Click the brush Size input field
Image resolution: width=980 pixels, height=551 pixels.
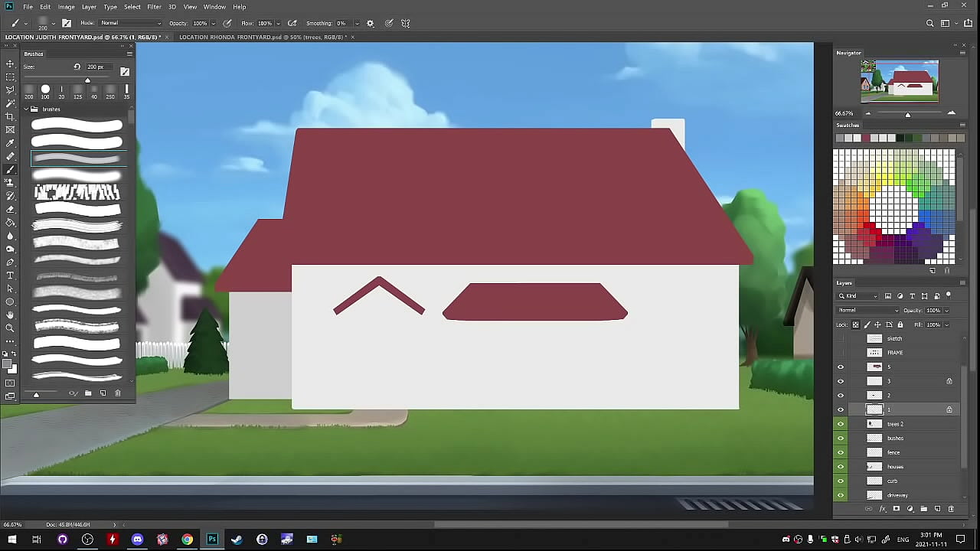point(96,67)
